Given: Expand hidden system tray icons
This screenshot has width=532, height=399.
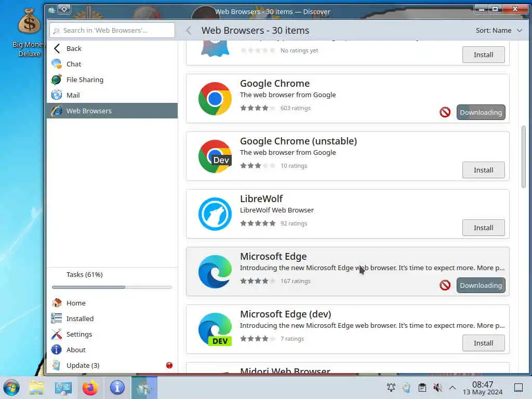Looking at the screenshot, I should 453,388.
